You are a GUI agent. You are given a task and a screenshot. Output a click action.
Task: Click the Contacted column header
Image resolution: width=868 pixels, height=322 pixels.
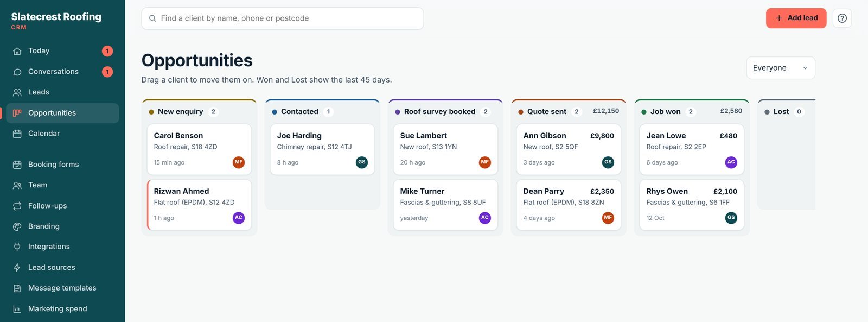pos(322,111)
